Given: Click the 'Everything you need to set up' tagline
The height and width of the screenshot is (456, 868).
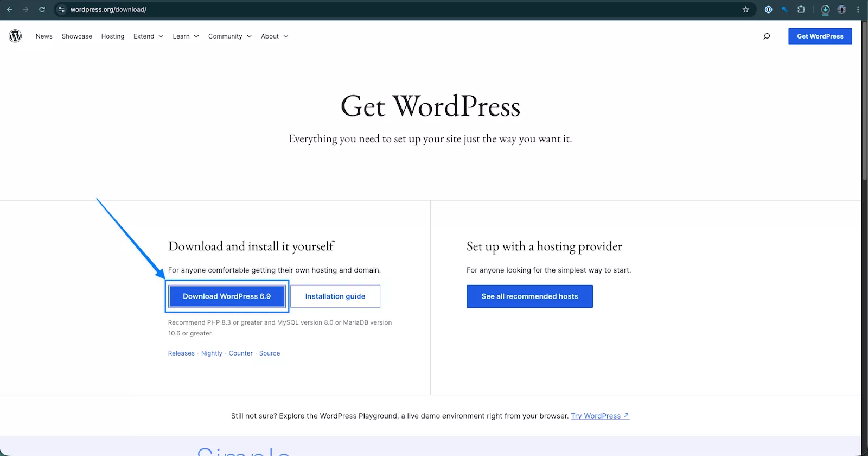Looking at the screenshot, I should tap(430, 139).
